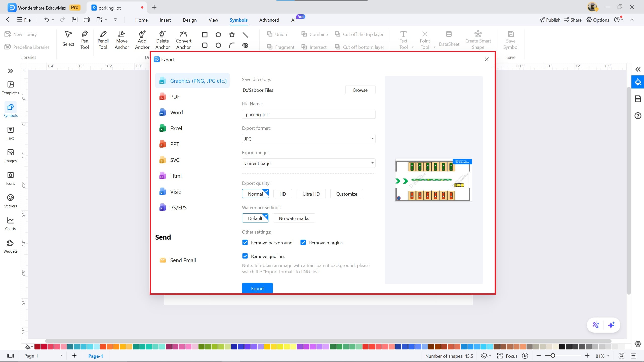Uncheck Remove background checkbox

[245, 243]
